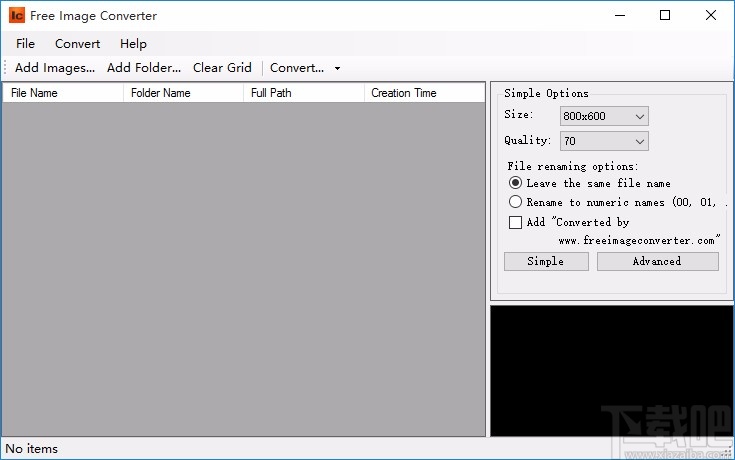
Task: Sort by the Full Path column header
Action: 304,93
